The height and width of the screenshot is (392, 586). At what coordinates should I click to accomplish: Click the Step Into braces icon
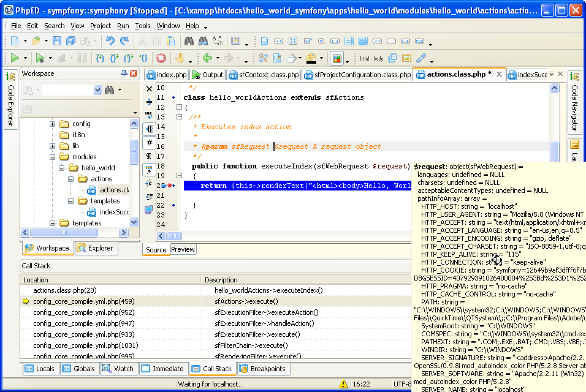point(99,58)
